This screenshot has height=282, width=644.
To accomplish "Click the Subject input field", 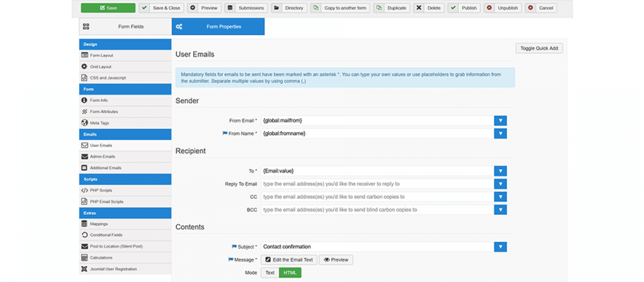I will [x=377, y=247].
